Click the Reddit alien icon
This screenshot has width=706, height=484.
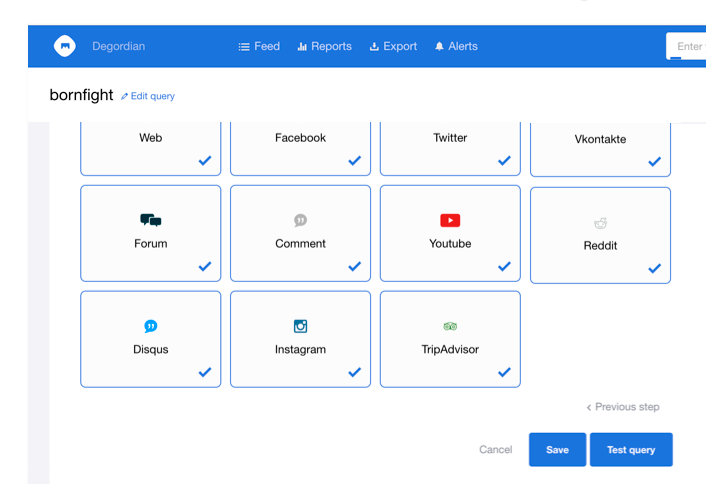click(600, 222)
